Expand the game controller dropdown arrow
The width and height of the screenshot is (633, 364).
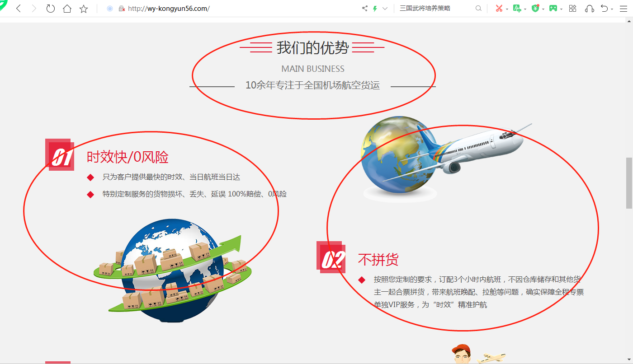(561, 9)
